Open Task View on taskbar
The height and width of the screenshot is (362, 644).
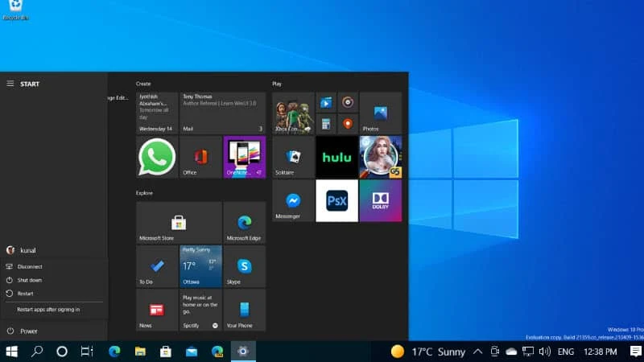[87, 352]
